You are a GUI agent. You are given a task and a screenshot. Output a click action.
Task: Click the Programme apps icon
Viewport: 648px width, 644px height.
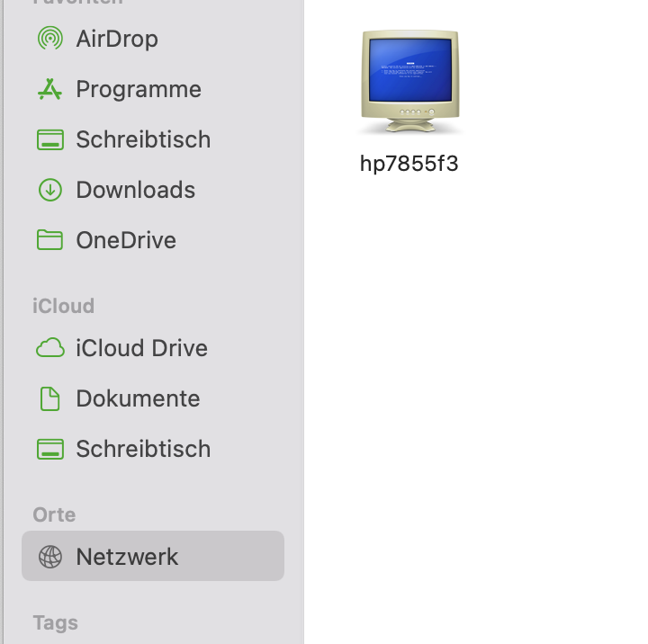pos(49,89)
